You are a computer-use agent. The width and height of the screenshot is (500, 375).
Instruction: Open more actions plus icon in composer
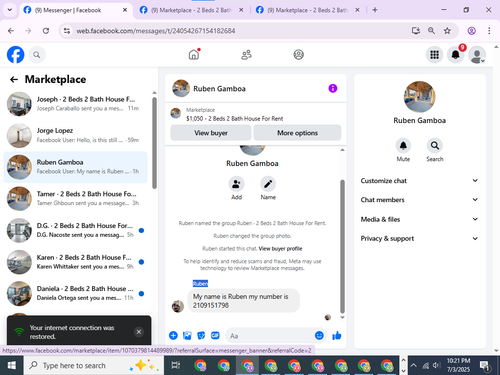tap(173, 335)
